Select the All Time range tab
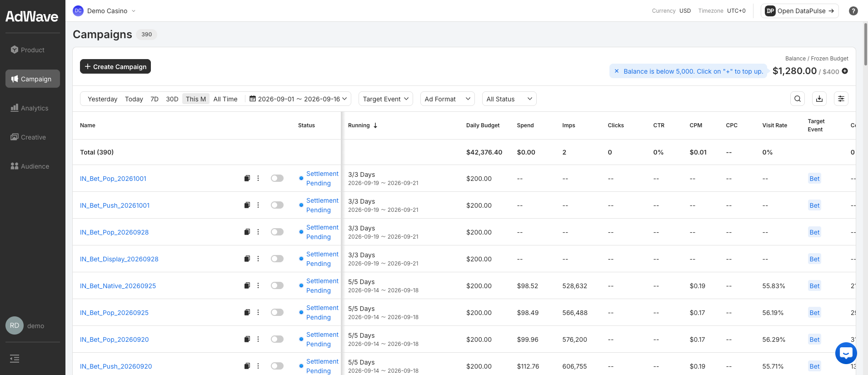Viewport: 868px width, 375px height. [x=225, y=99]
